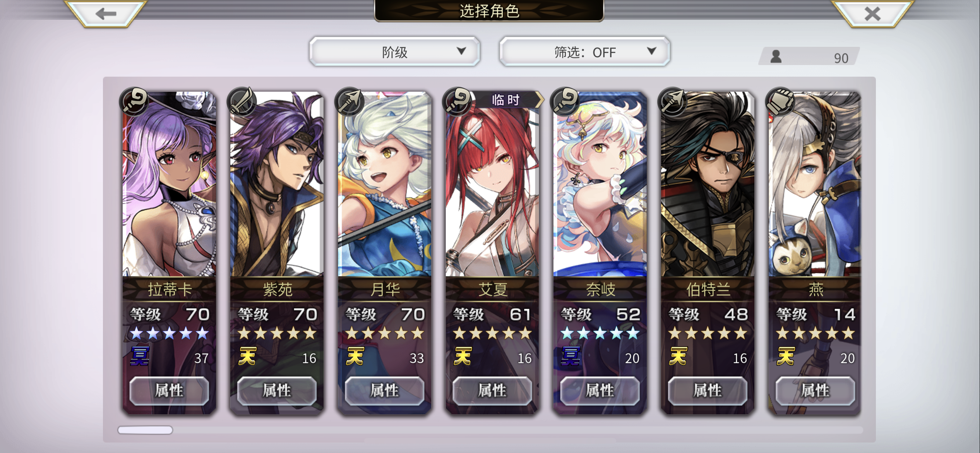This screenshot has width=980, height=453.
Task: Click the arrow on the 临时 tag
Action: tap(539, 100)
